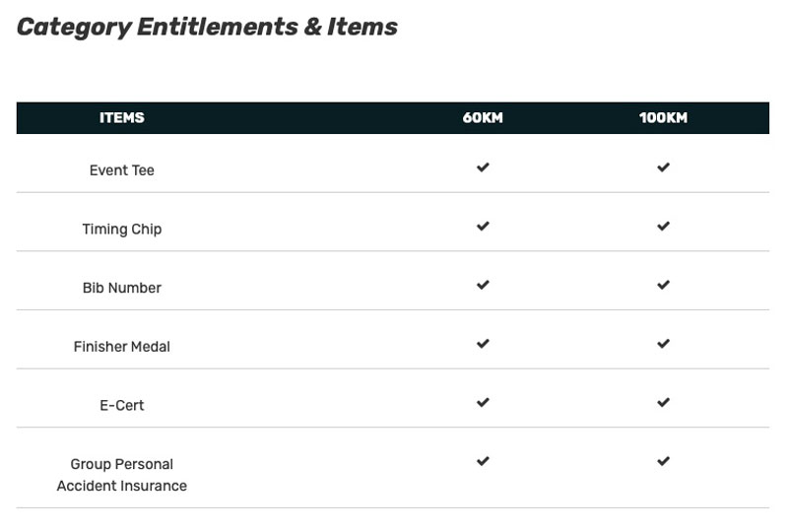Click the Bib Number checkmark under 100KM
The width and height of the screenshot is (788, 532).
pyautogui.click(x=663, y=285)
